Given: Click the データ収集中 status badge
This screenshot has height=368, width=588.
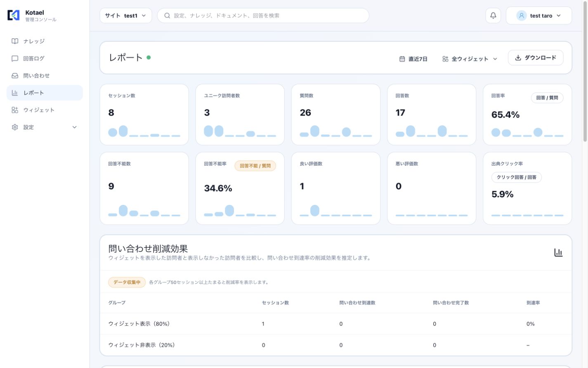Looking at the screenshot, I should coord(127,283).
